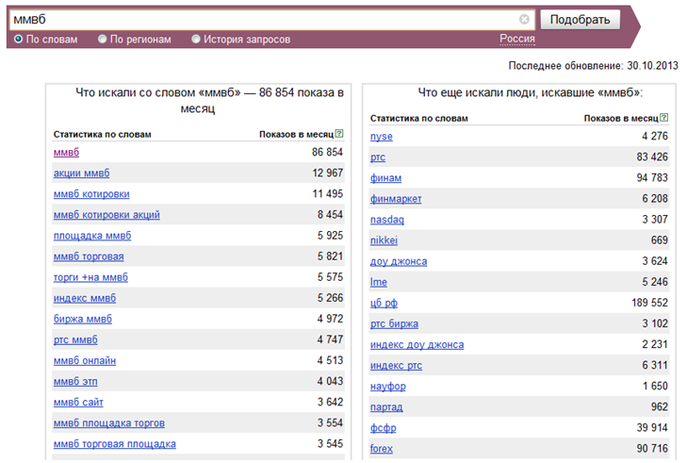Image resolution: width=687 pixels, height=463 pixels.
Task: Open the цб рф link
Action: pos(384,303)
